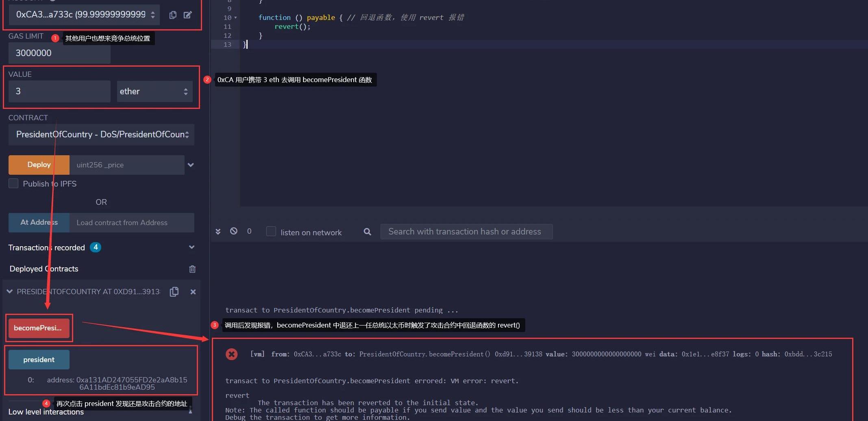868x421 pixels.
Task: Collapse the terminal with double chevron icon
Action: pos(218,231)
